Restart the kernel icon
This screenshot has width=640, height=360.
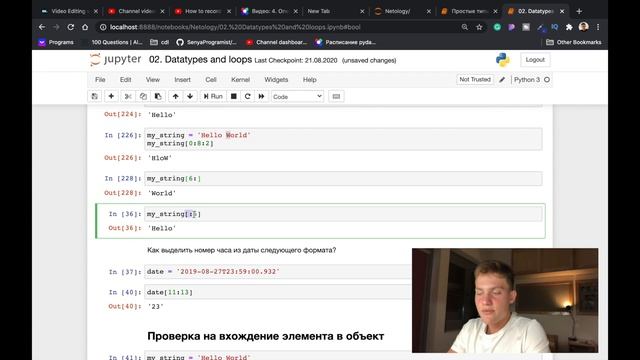pos(247,96)
